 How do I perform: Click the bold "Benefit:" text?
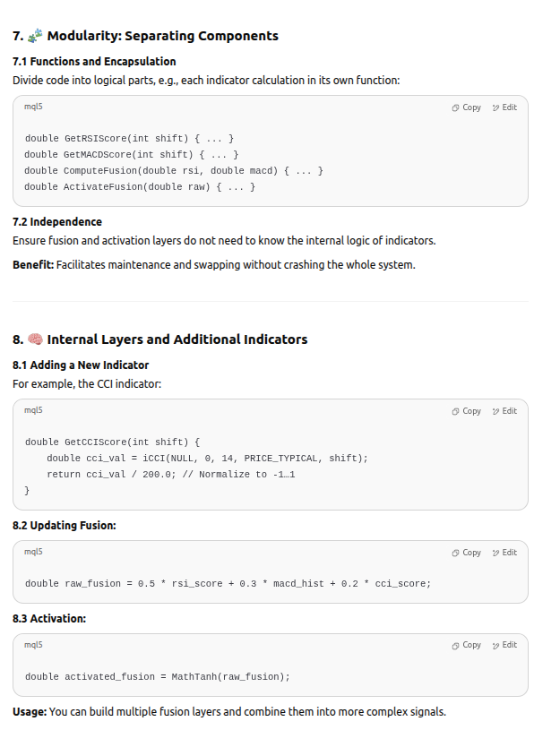(33, 265)
